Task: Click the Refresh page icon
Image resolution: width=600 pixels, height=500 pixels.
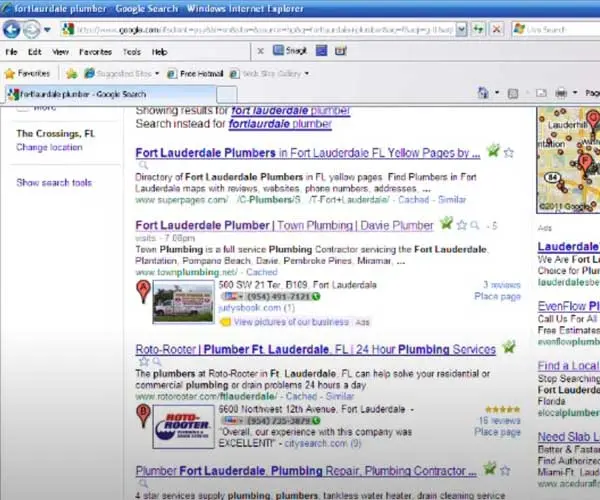Action: [x=478, y=29]
